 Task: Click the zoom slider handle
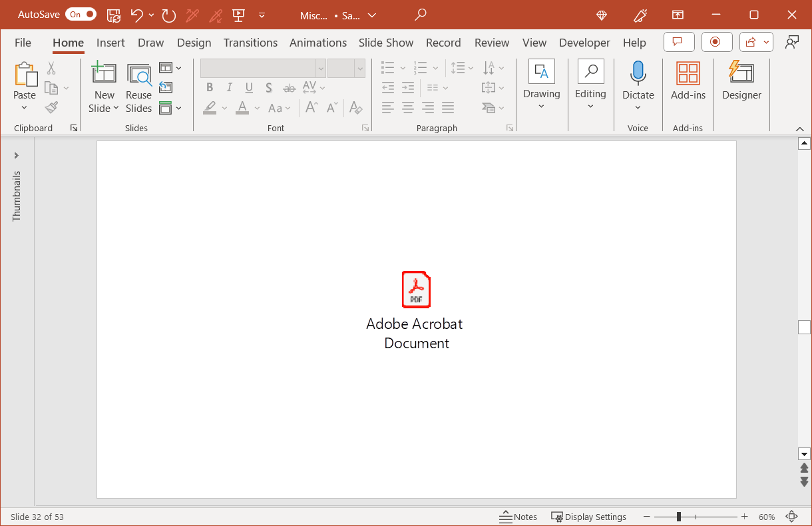click(x=678, y=517)
